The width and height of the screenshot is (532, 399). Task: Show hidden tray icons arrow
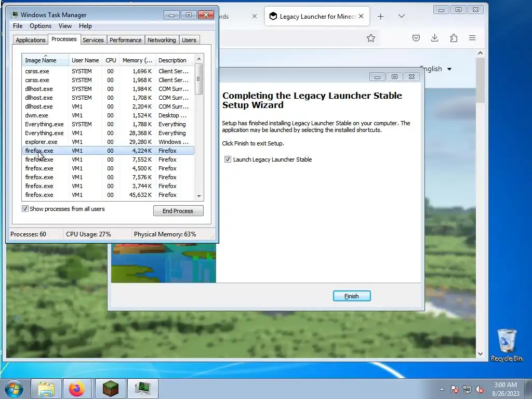(x=442, y=389)
